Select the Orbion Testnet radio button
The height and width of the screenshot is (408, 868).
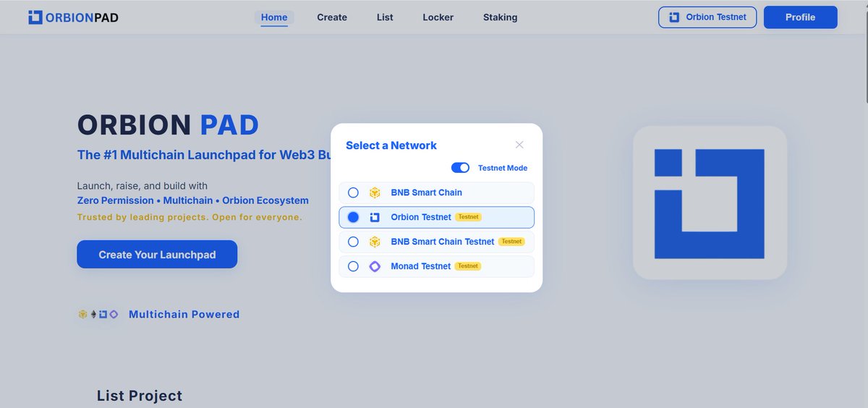tap(353, 217)
